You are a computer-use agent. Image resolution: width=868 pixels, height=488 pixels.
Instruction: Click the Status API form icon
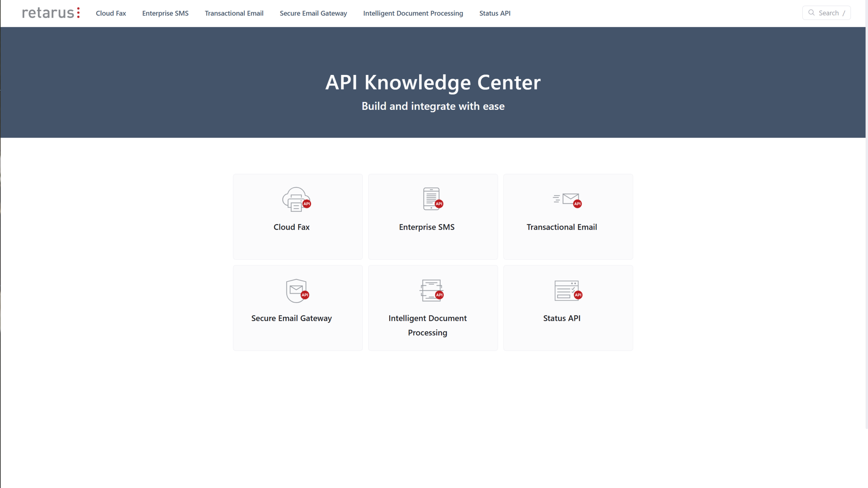tap(568, 291)
